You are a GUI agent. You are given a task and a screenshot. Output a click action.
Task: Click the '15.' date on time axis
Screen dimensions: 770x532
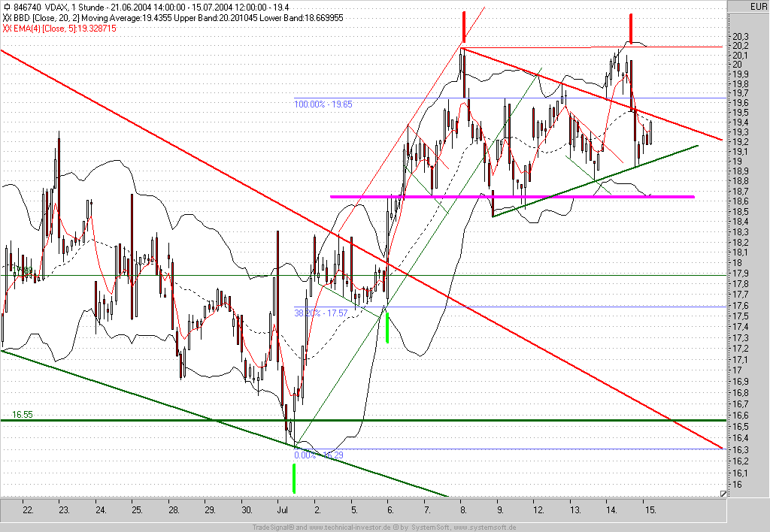[650, 510]
